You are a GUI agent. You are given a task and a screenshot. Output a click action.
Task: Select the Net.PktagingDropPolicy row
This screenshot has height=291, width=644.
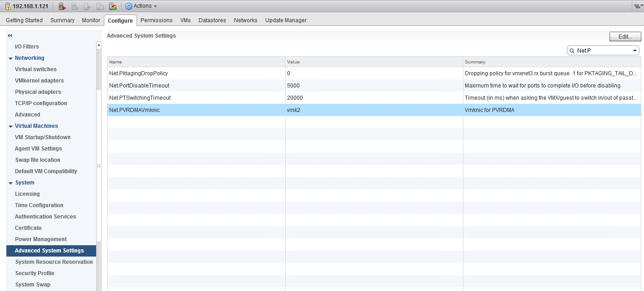click(x=374, y=73)
